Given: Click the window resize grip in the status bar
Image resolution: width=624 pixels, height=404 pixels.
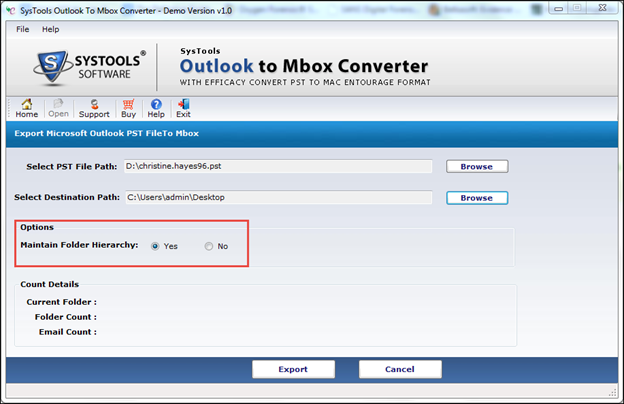Looking at the screenshot, I should pos(612,392).
